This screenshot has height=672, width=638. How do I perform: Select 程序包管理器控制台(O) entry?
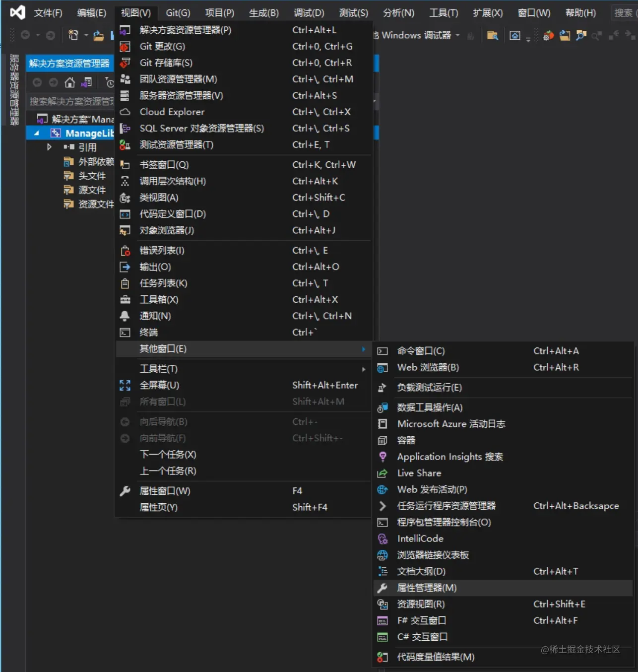pos(503,523)
